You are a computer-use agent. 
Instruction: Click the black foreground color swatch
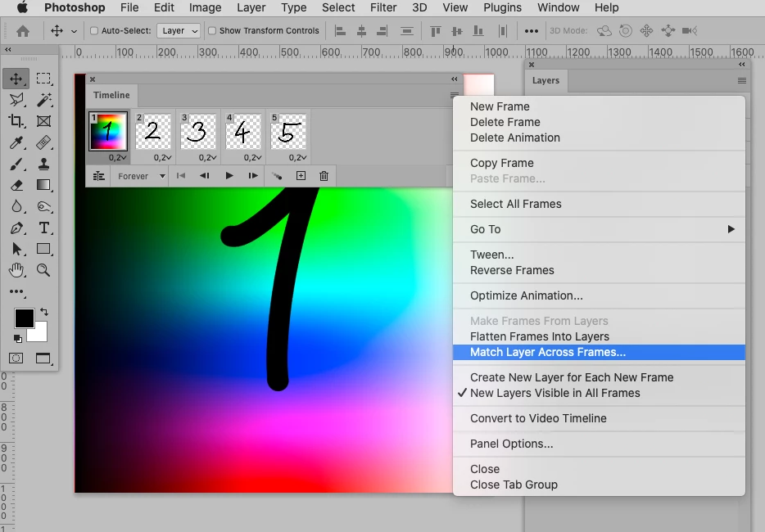(x=24, y=318)
